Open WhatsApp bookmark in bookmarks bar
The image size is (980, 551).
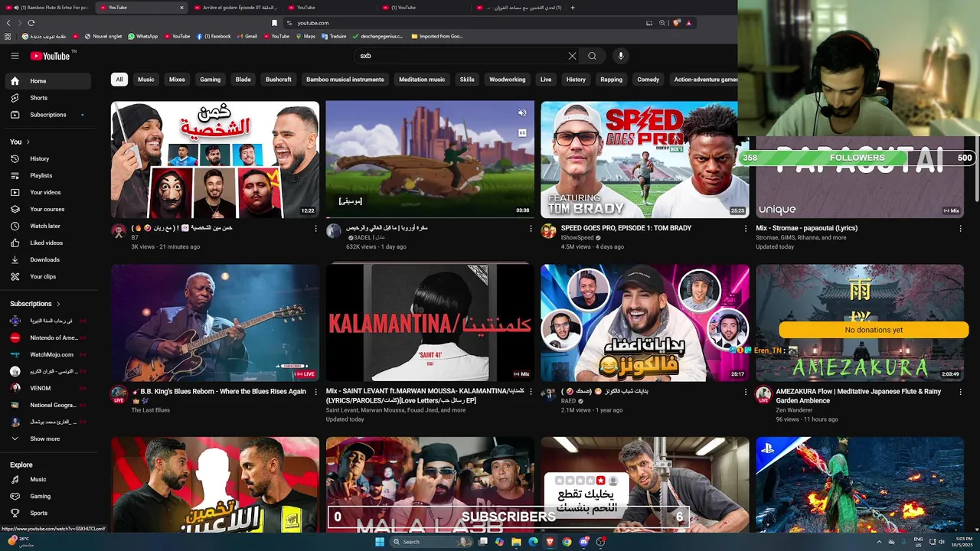[x=143, y=36]
